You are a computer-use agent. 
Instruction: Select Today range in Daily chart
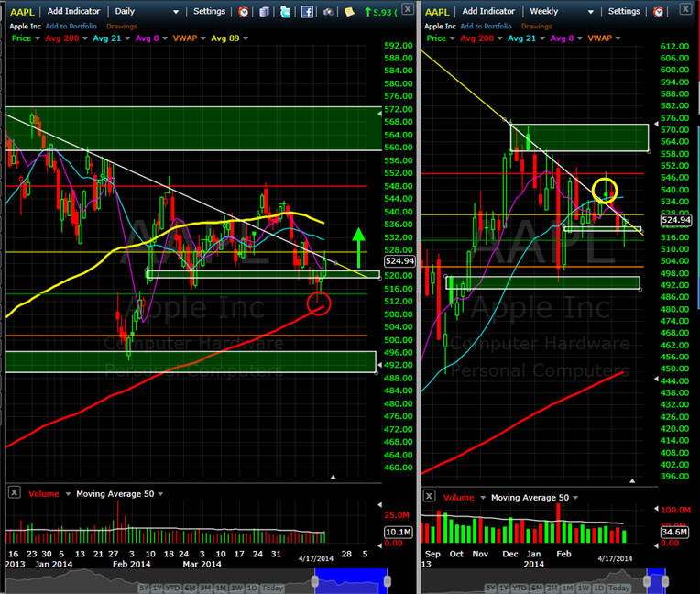(272, 588)
